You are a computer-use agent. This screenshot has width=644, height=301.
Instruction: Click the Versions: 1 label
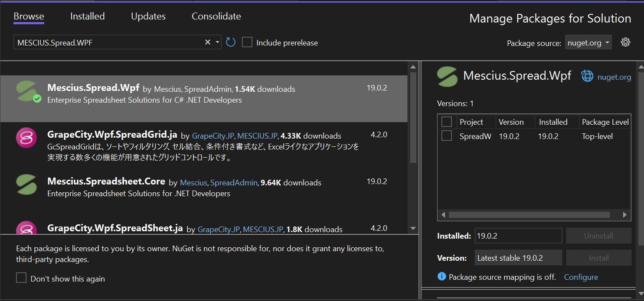tap(455, 104)
